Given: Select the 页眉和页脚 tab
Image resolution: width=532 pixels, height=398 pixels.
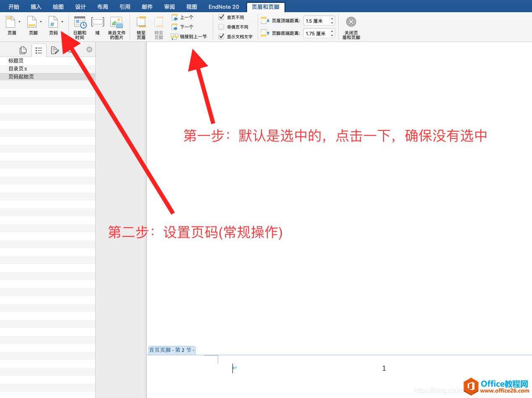Looking at the screenshot, I should (x=266, y=7).
